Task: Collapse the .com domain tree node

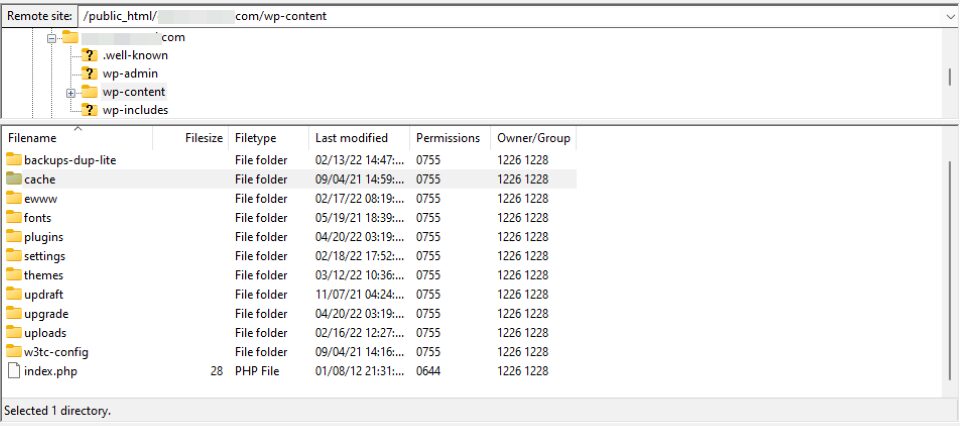Action: click(x=51, y=38)
